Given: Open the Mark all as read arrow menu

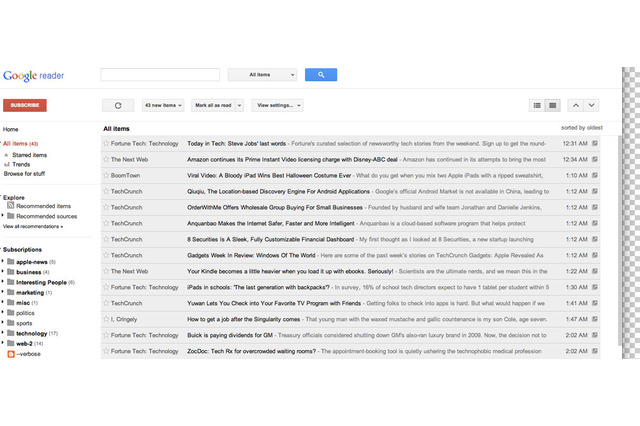Looking at the screenshot, I should click(240, 105).
